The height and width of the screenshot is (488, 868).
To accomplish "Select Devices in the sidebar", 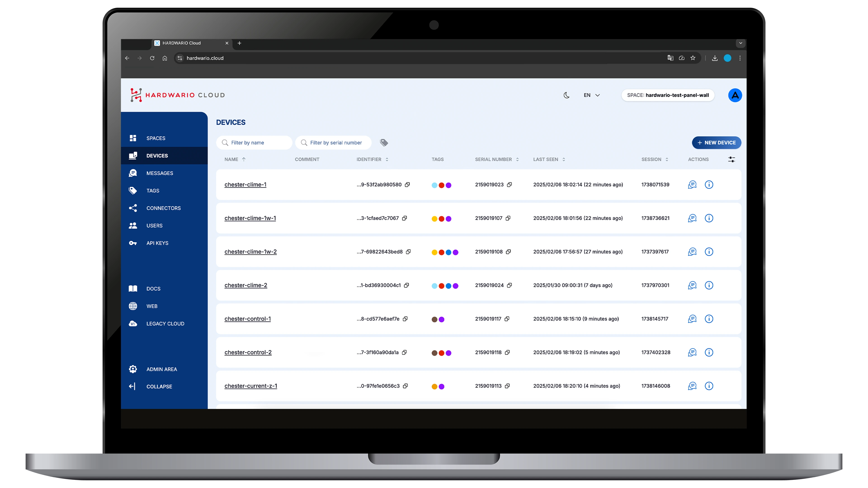I will (x=164, y=156).
